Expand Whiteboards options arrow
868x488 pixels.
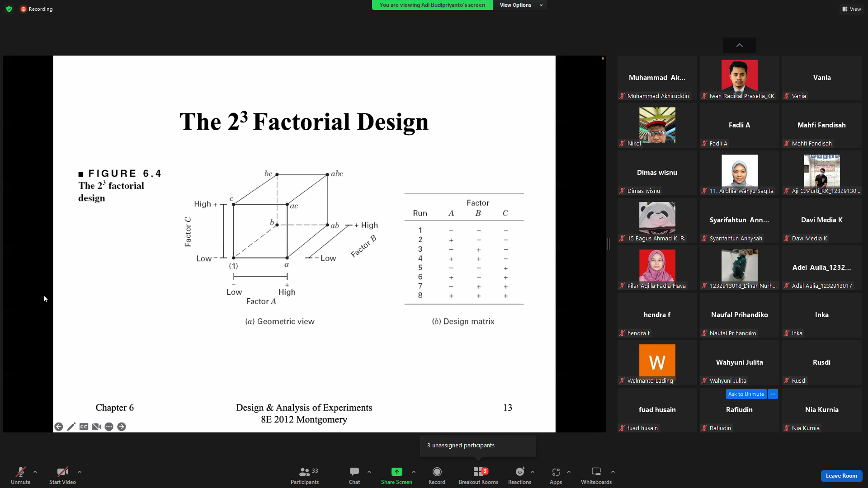click(x=613, y=472)
